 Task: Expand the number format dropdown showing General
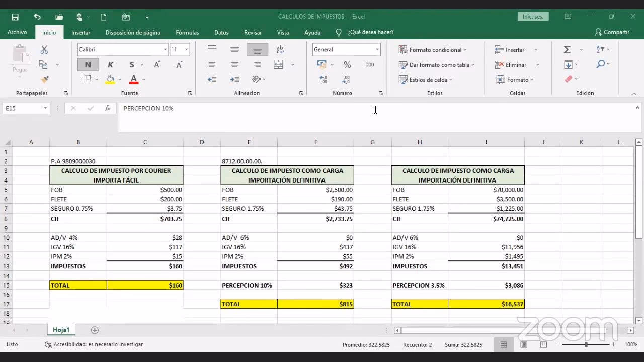[x=377, y=49]
